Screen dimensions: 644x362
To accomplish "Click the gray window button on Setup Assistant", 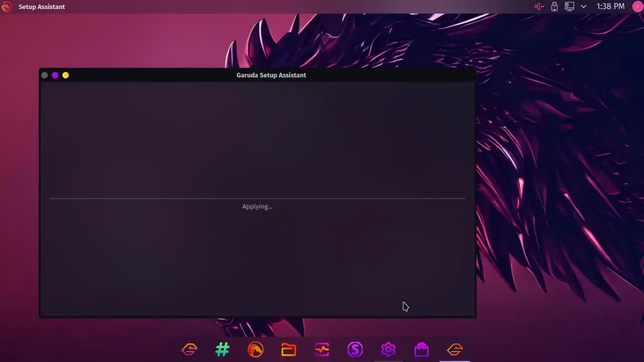I will pyautogui.click(x=44, y=75).
